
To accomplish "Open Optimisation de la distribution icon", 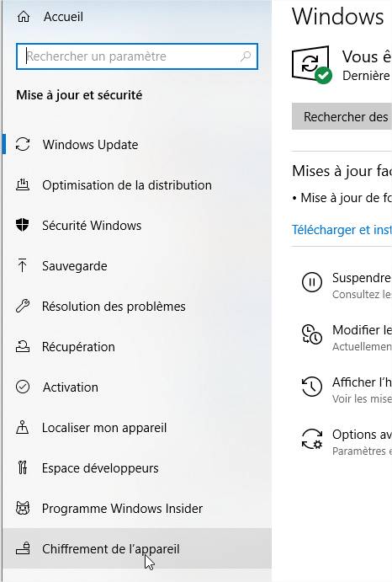I will [x=23, y=184].
